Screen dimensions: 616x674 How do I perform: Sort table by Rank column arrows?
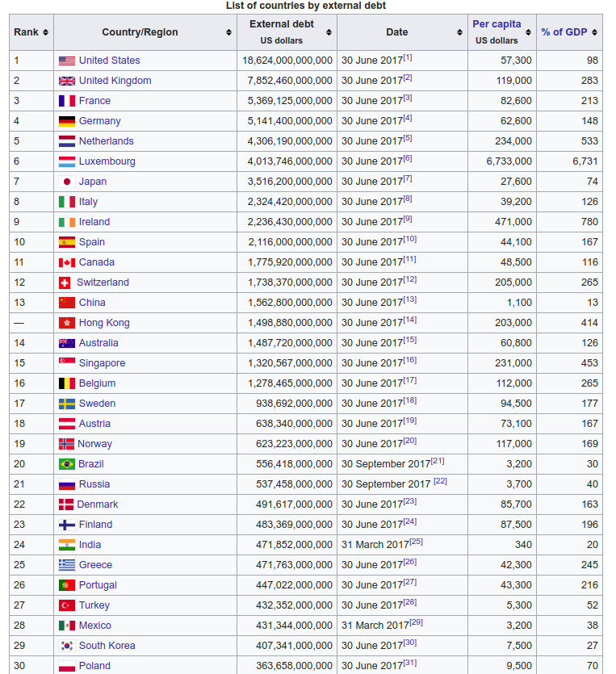[45, 32]
